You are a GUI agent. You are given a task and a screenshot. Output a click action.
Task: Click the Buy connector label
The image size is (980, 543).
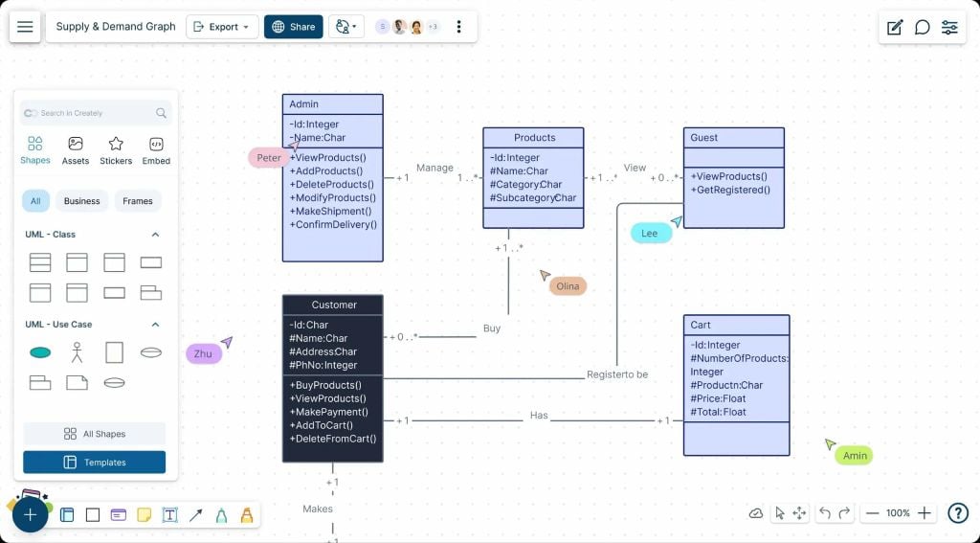pyautogui.click(x=492, y=328)
